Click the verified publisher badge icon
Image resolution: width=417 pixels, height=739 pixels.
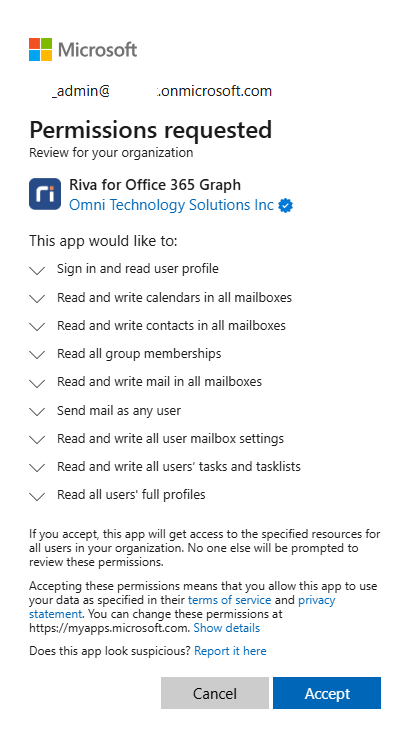[286, 205]
